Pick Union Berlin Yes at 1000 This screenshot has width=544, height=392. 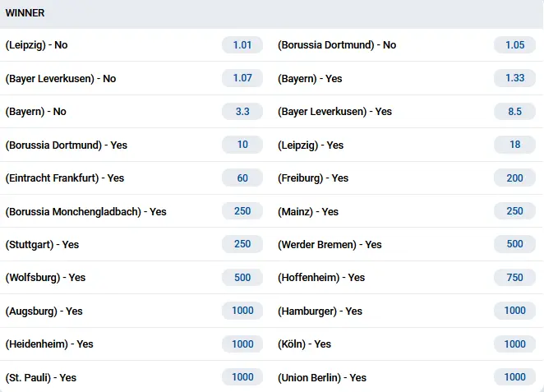click(514, 377)
